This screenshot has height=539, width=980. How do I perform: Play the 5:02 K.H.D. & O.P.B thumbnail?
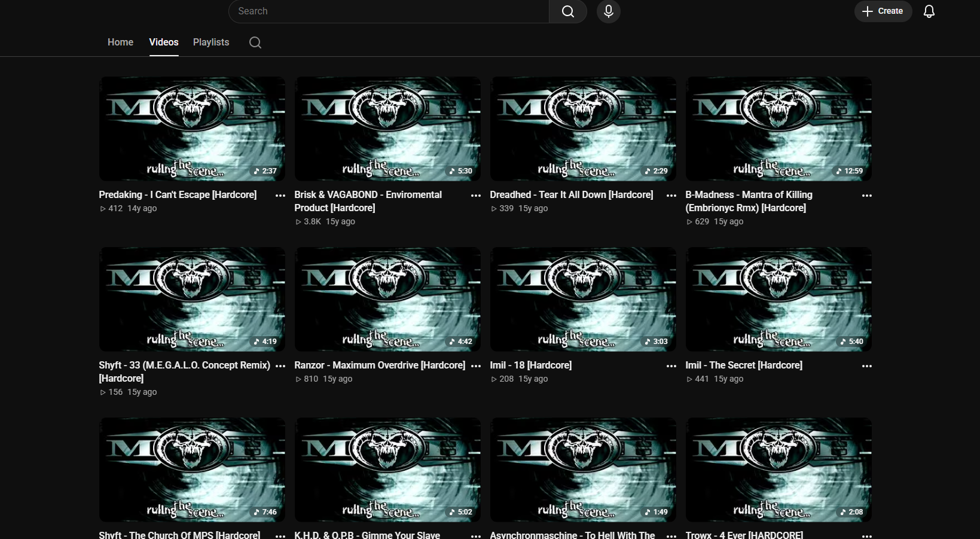pyautogui.click(x=387, y=470)
